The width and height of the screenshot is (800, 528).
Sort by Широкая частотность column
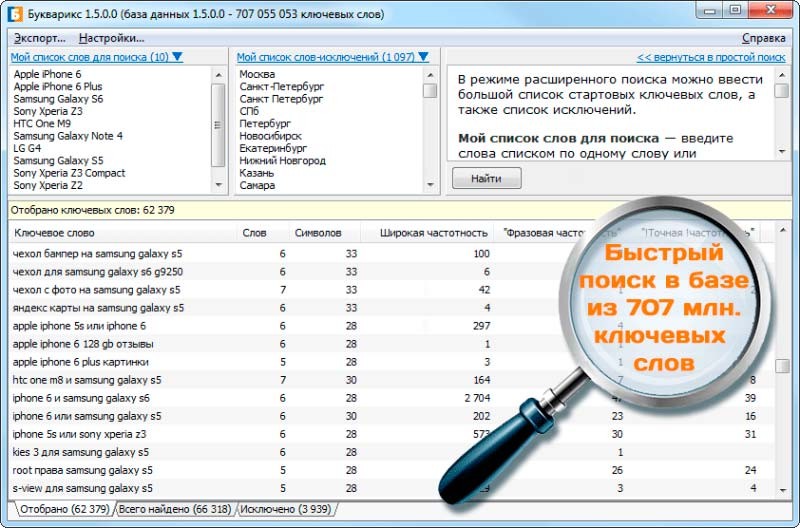[433, 233]
